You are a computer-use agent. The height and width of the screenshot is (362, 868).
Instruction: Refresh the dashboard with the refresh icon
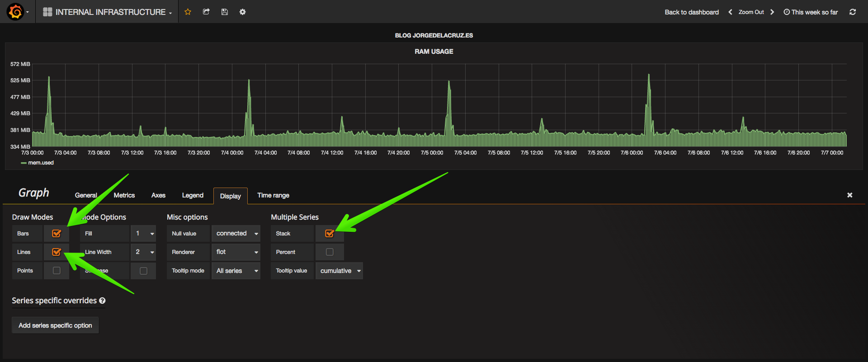(853, 12)
